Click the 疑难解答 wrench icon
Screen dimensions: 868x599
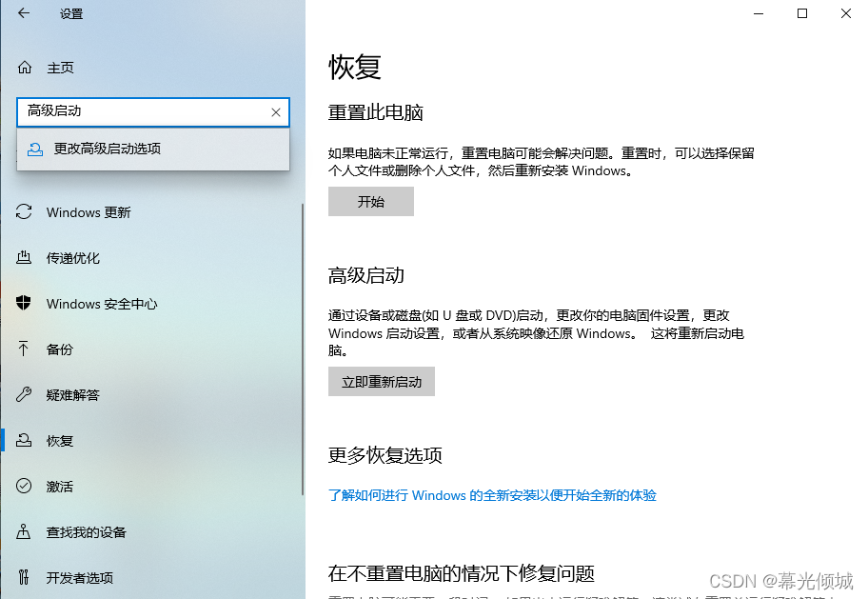click(x=24, y=394)
